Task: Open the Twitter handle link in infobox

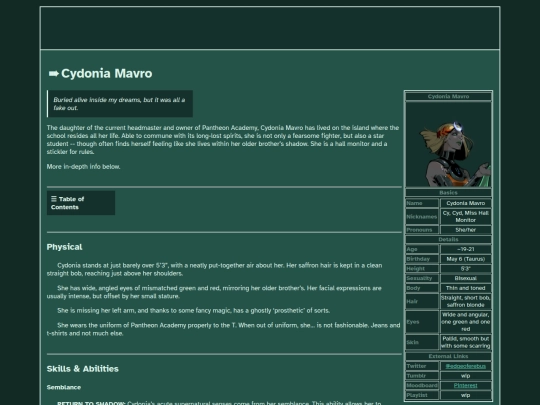Action: 466,366
